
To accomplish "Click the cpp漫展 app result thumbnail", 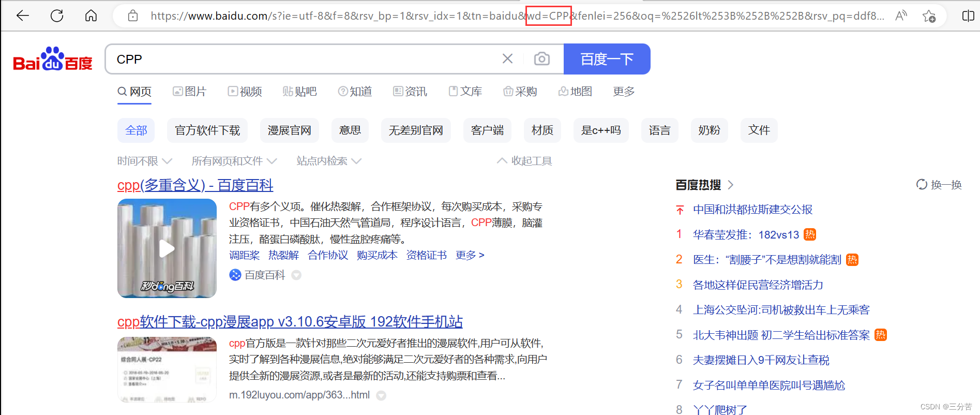I will (167, 369).
